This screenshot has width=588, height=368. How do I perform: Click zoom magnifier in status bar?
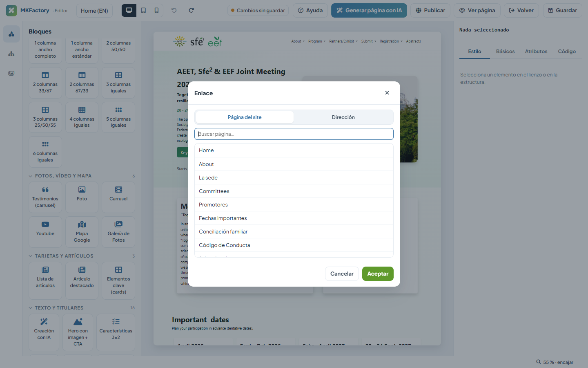click(539, 362)
